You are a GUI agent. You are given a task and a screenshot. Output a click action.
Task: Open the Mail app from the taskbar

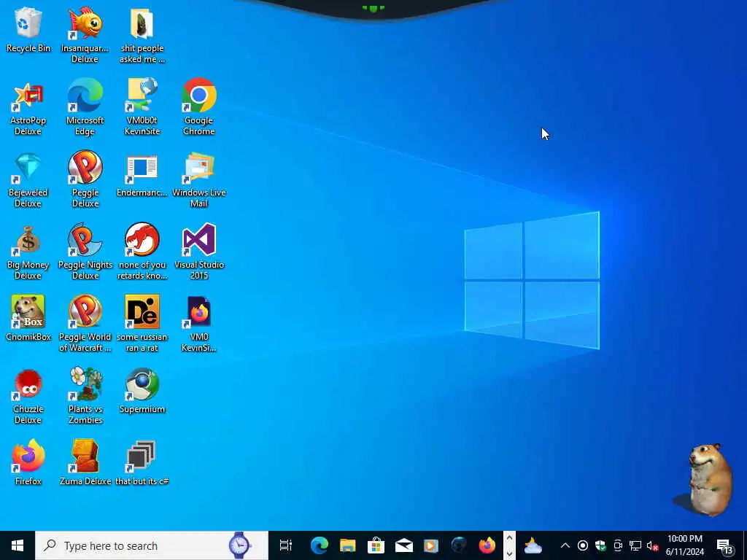[x=403, y=545]
